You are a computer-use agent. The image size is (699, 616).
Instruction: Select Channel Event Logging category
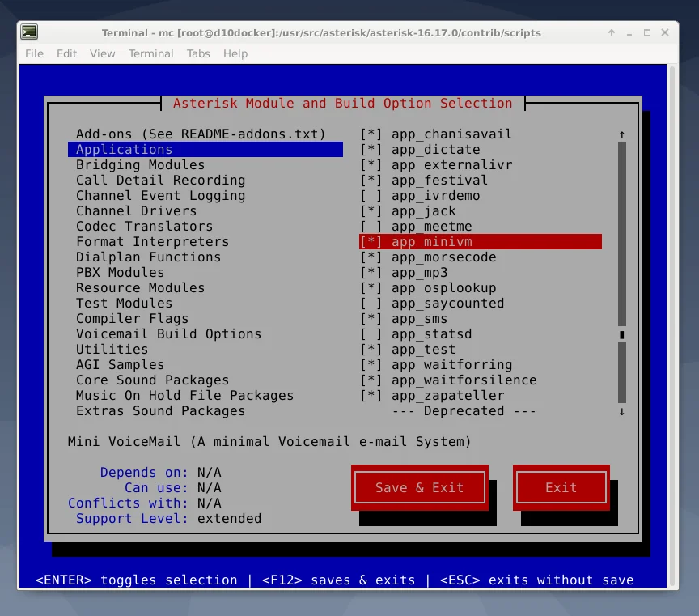point(160,196)
